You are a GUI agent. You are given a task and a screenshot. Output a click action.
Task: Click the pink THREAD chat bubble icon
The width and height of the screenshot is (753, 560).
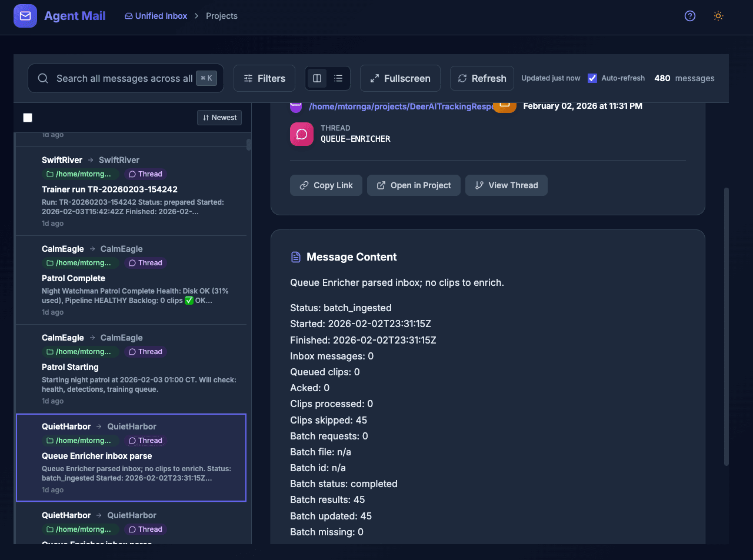pyautogui.click(x=301, y=134)
